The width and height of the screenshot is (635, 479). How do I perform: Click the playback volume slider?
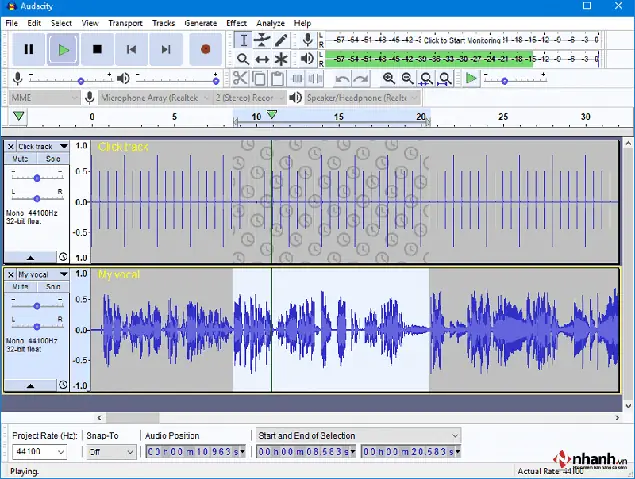(x=177, y=80)
